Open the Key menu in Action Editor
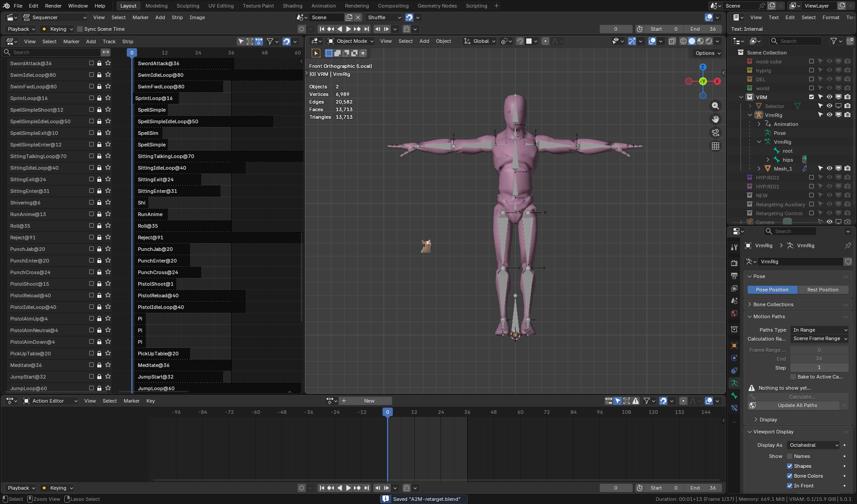 (x=150, y=401)
